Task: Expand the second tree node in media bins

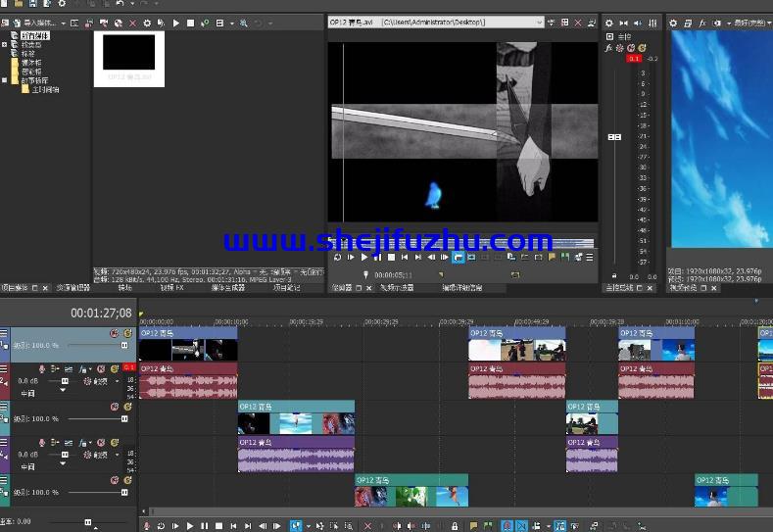Action: coord(5,44)
